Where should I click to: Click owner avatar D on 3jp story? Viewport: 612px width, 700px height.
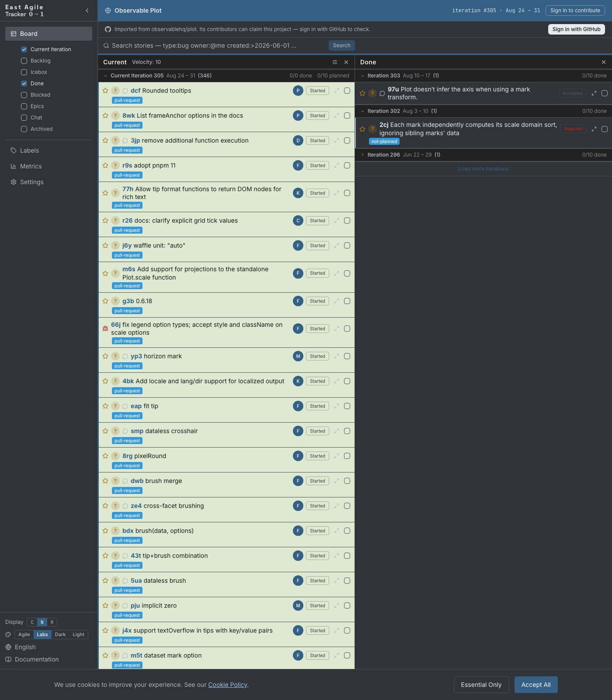(298, 140)
